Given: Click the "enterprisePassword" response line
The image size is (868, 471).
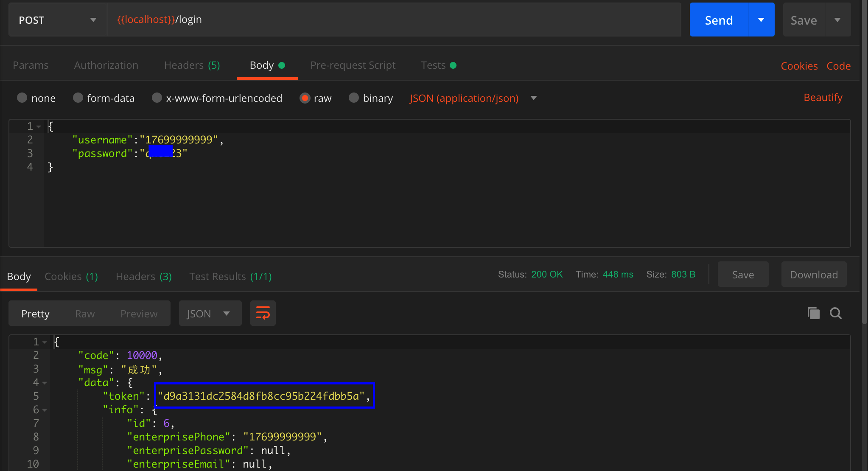Looking at the screenshot, I should pyautogui.click(x=209, y=450).
